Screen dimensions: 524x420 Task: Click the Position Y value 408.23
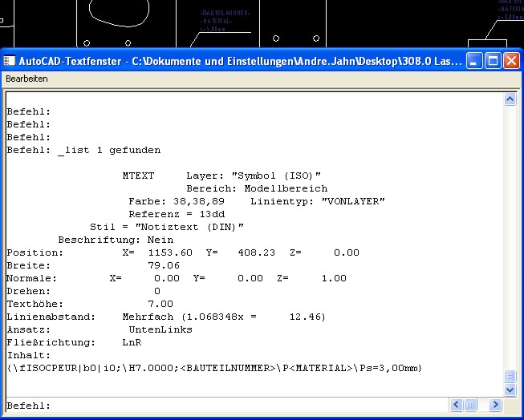coord(256,252)
